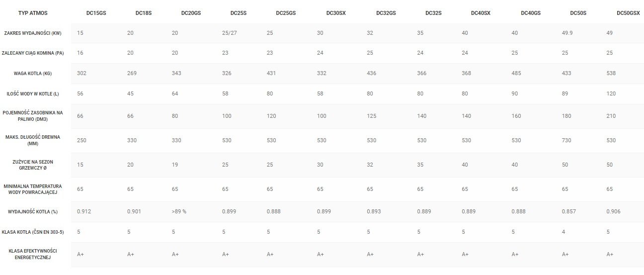Click the MAKS. DŁUGOŚĆ DREWNA row label
Image resolution: width=644 pixels, height=275 pixels.
pos(33,140)
